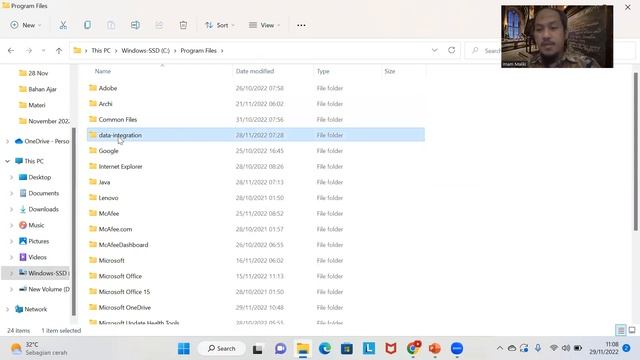Open the L app taskbar icon
The height and width of the screenshot is (360, 640).
tap(369, 348)
